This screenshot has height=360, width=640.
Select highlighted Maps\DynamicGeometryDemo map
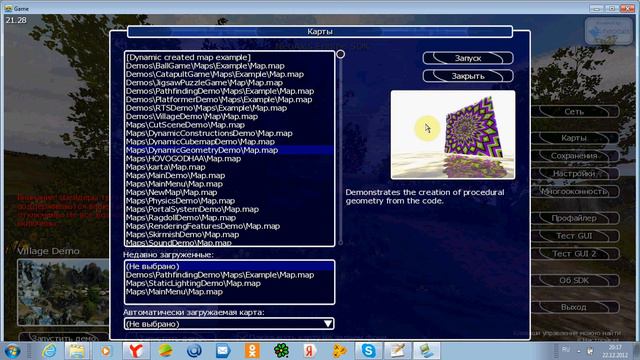click(x=229, y=150)
